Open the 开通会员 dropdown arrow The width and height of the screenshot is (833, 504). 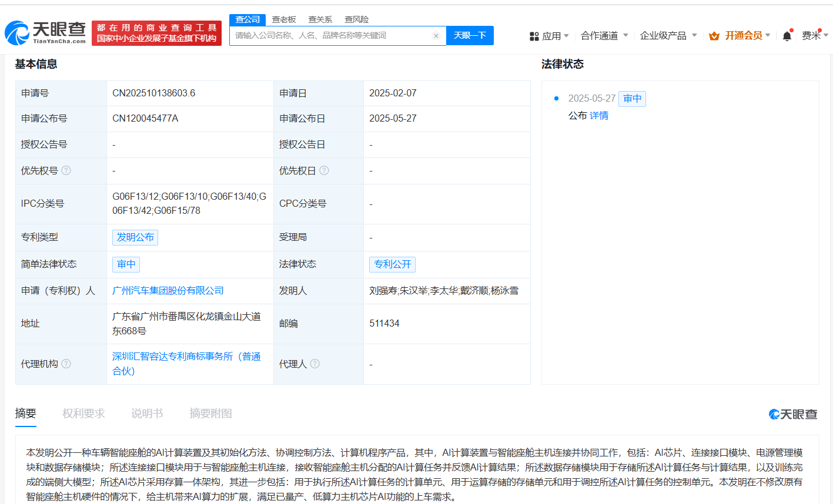(768, 36)
